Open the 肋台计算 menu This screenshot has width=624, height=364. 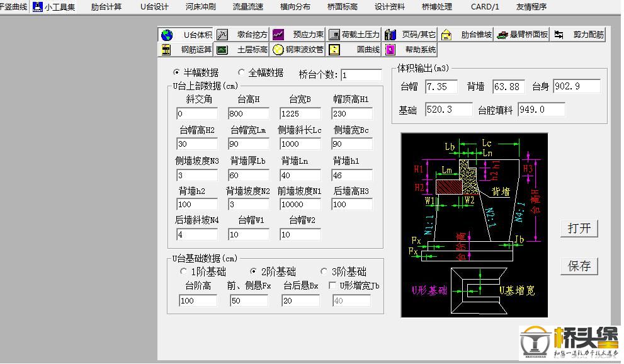coord(106,7)
